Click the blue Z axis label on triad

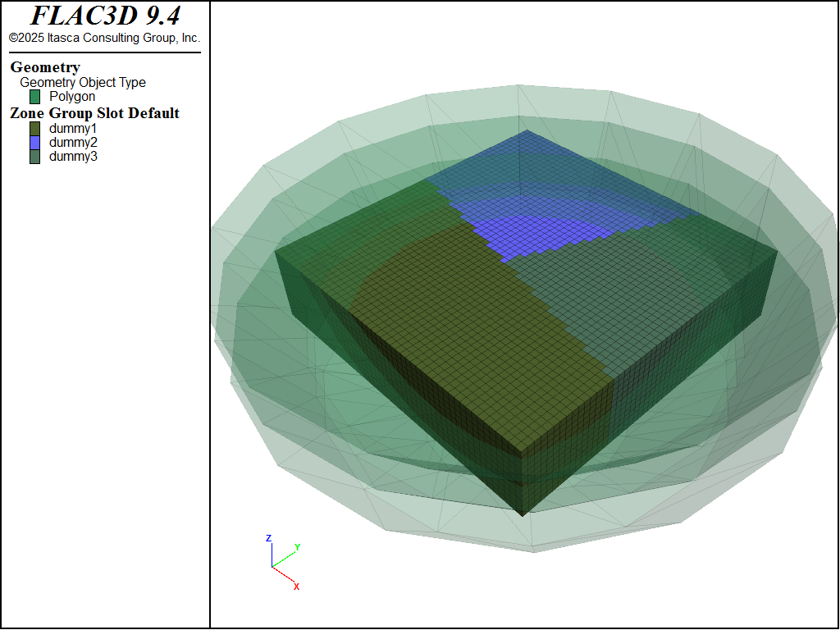point(268,538)
